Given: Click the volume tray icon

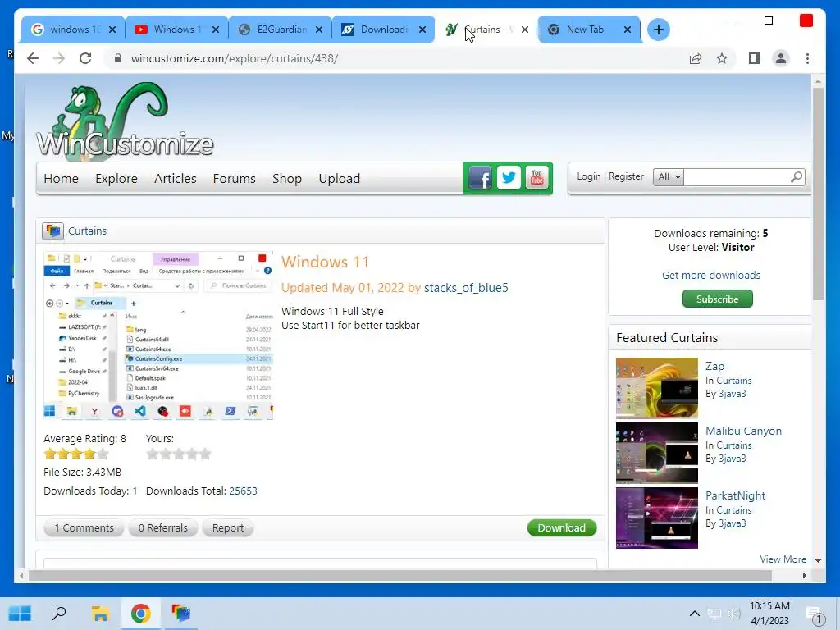Looking at the screenshot, I should [734, 614].
